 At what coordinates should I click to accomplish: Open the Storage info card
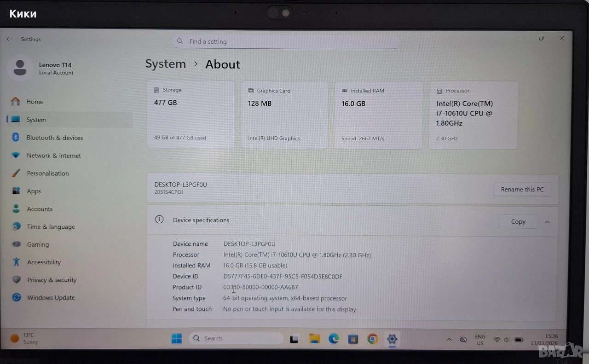click(191, 115)
